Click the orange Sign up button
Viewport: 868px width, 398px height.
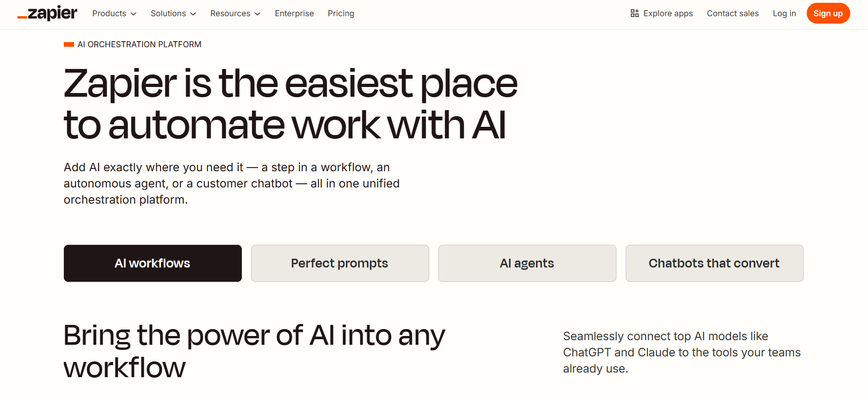click(x=828, y=13)
